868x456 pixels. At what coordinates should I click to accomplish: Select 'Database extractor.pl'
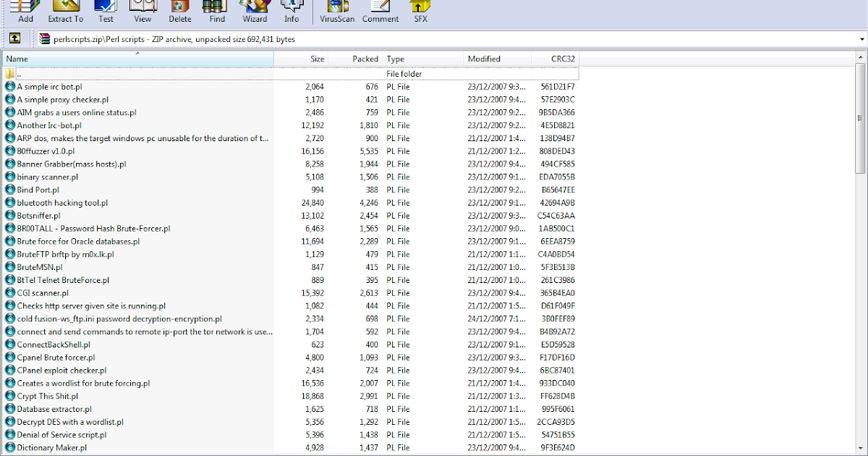coord(54,409)
